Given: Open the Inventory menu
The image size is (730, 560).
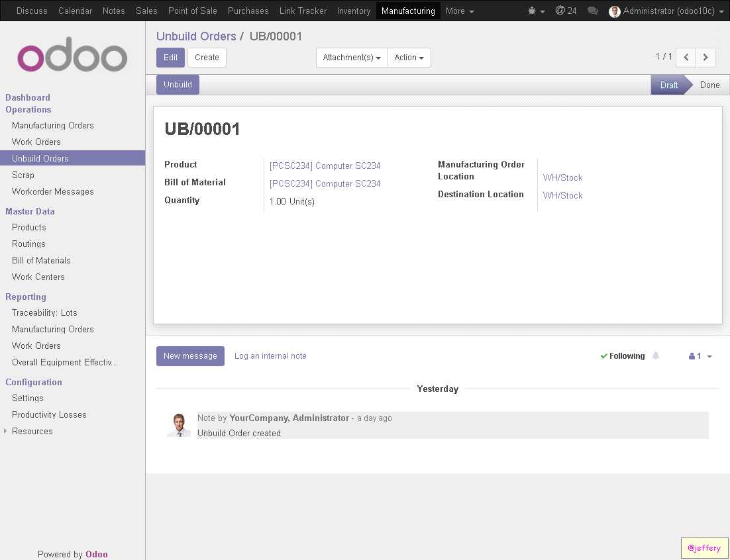Looking at the screenshot, I should (x=354, y=11).
